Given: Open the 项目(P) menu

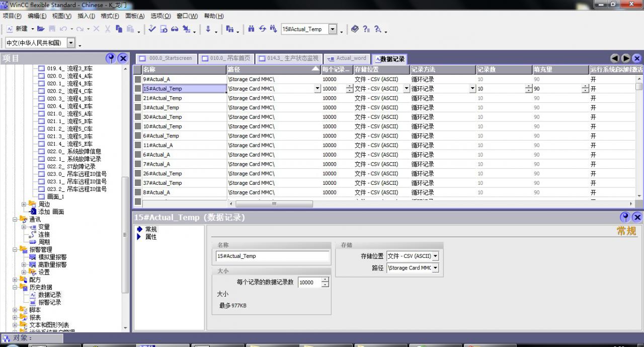Looking at the screenshot, I should point(12,16).
